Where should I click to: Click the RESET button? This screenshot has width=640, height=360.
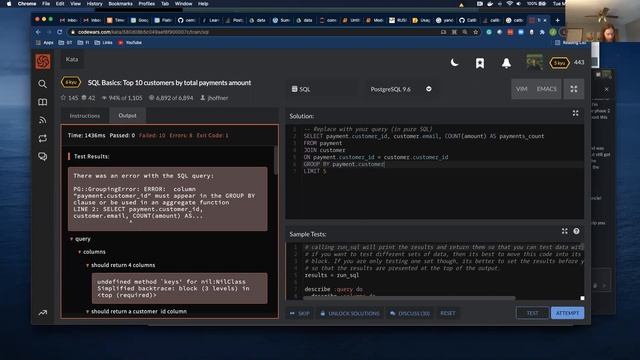pos(448,313)
